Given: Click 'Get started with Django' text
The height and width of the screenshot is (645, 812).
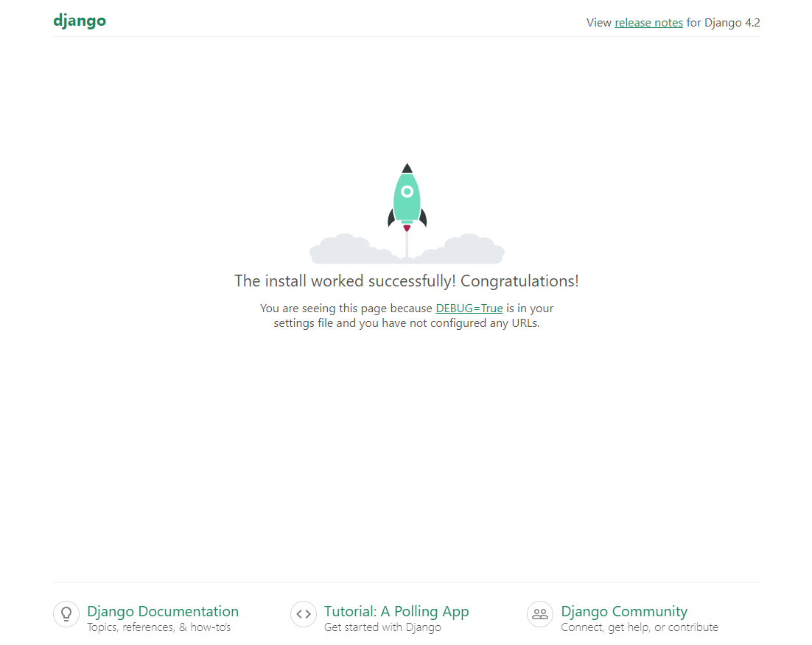Looking at the screenshot, I should point(382,627).
